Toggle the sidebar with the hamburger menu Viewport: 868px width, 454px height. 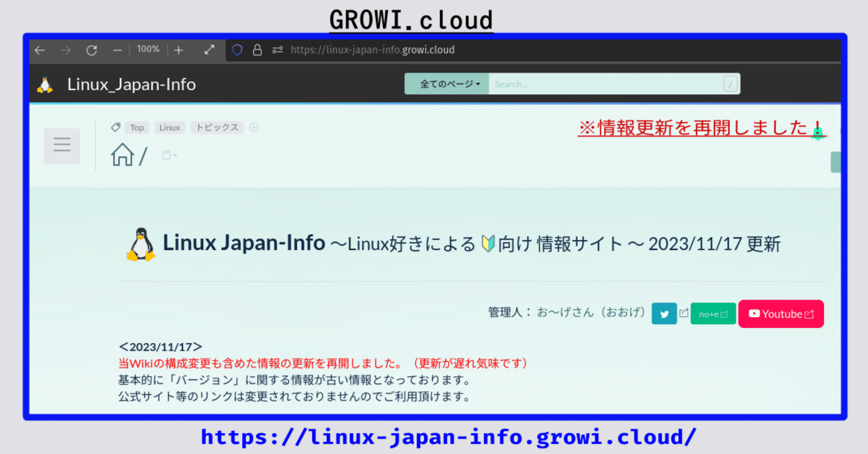tap(62, 145)
